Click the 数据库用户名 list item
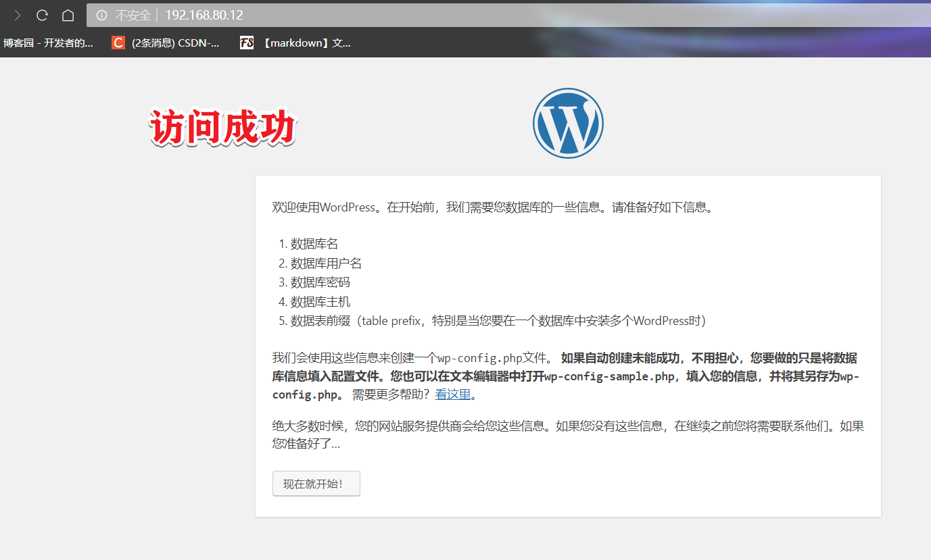The height and width of the screenshot is (560, 931). (x=327, y=263)
